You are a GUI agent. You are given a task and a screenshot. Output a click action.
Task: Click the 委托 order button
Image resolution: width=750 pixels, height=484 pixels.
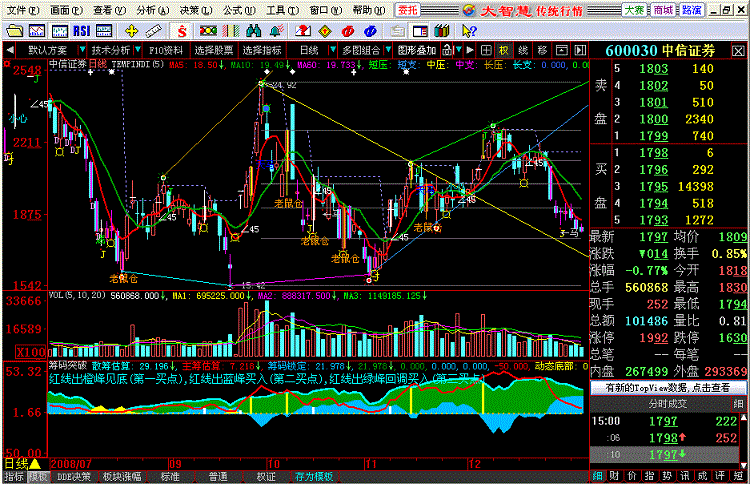(x=408, y=10)
